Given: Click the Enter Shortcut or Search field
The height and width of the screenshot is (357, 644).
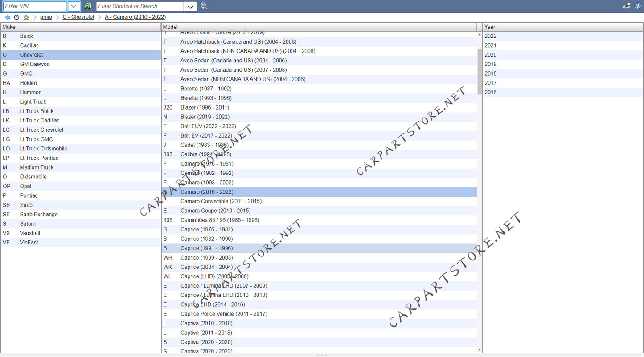Looking at the screenshot, I should point(139,6).
